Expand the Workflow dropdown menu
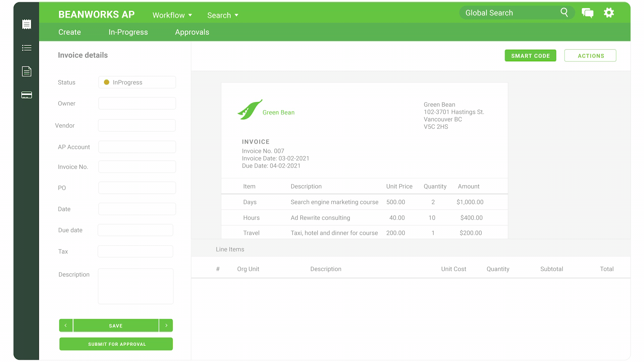This screenshot has width=644, height=362. pos(172,15)
